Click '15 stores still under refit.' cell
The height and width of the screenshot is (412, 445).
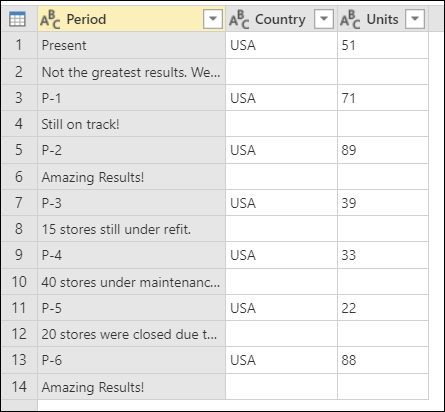tap(131, 229)
